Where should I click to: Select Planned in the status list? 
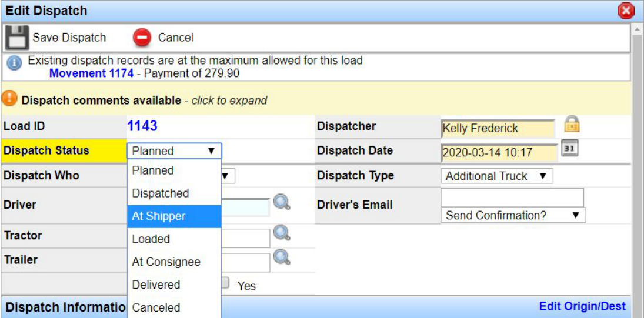coord(174,170)
